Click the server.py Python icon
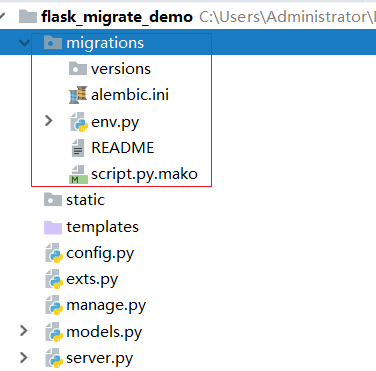376x371 pixels. pyautogui.click(x=54, y=358)
